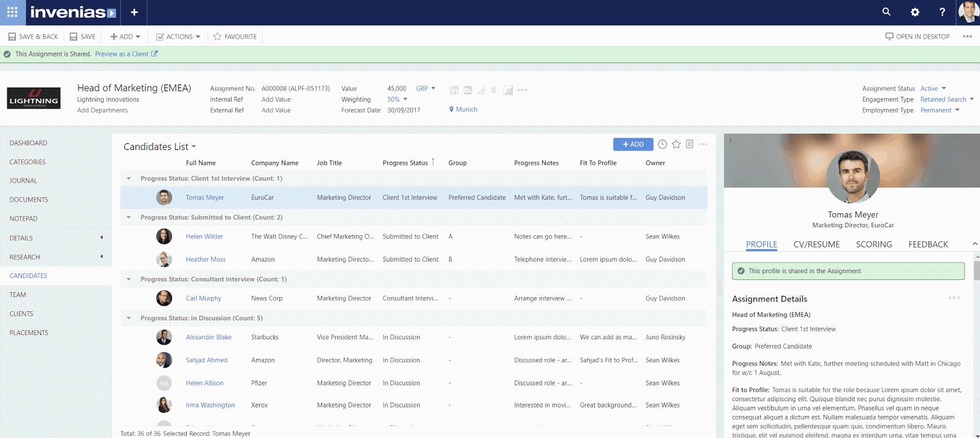Click the profile panel vertical scrollbar

click(976, 270)
